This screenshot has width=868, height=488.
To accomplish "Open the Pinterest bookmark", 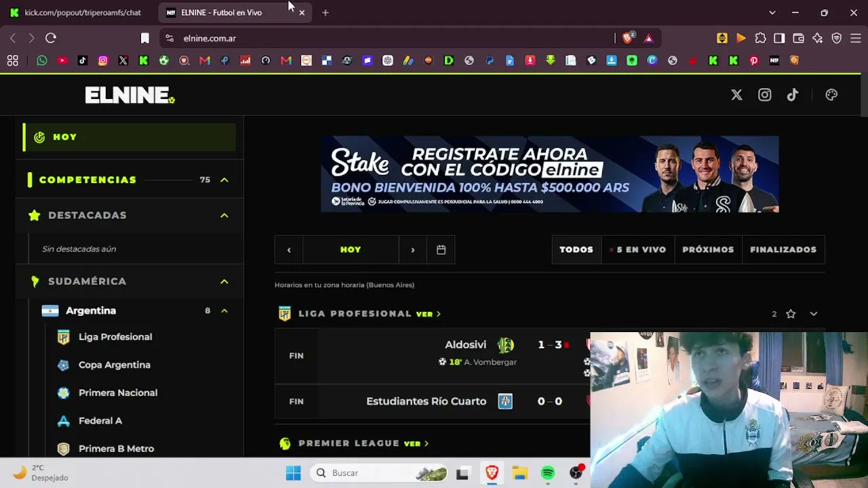I will [753, 60].
